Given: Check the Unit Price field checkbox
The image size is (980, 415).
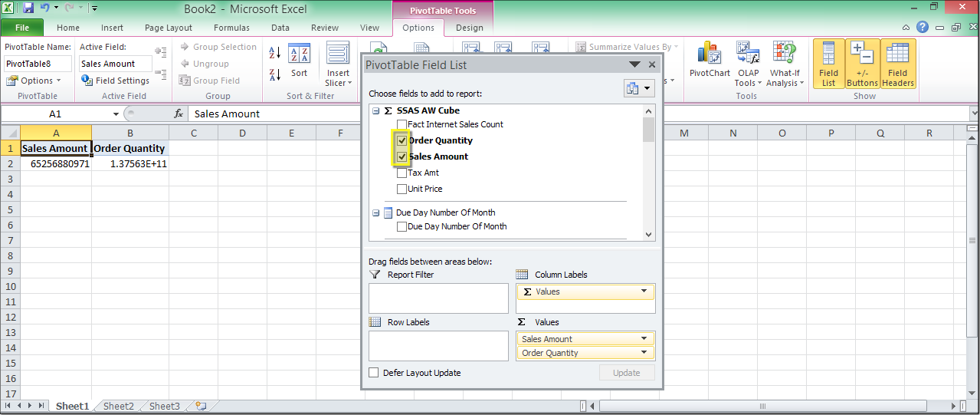Looking at the screenshot, I should click(402, 189).
